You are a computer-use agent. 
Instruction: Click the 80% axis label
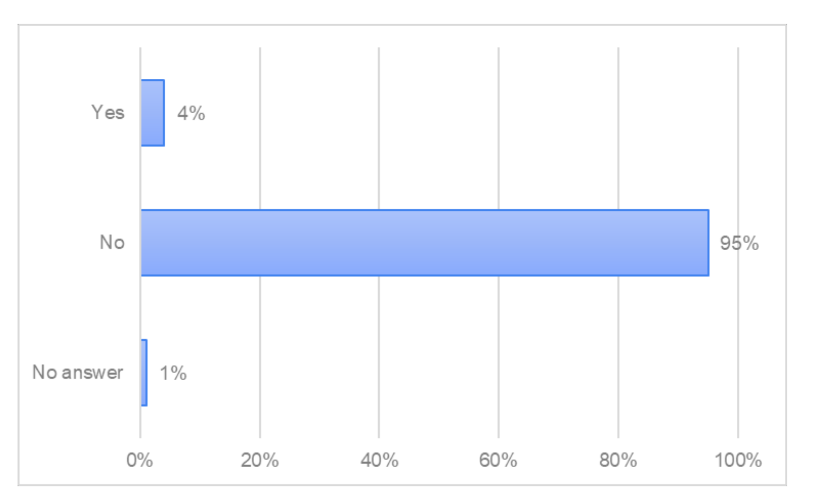618,460
